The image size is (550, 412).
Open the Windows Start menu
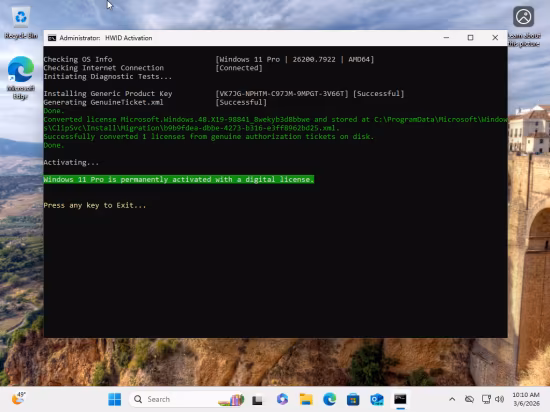click(x=115, y=399)
